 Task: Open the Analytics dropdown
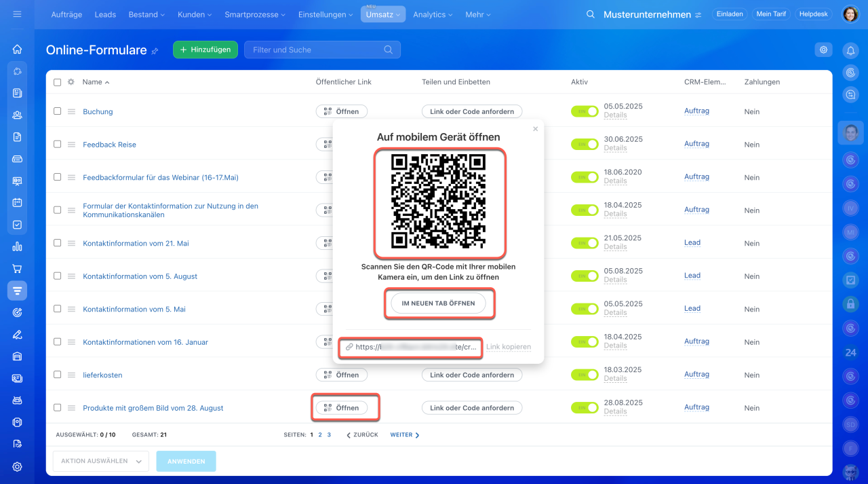(x=434, y=14)
